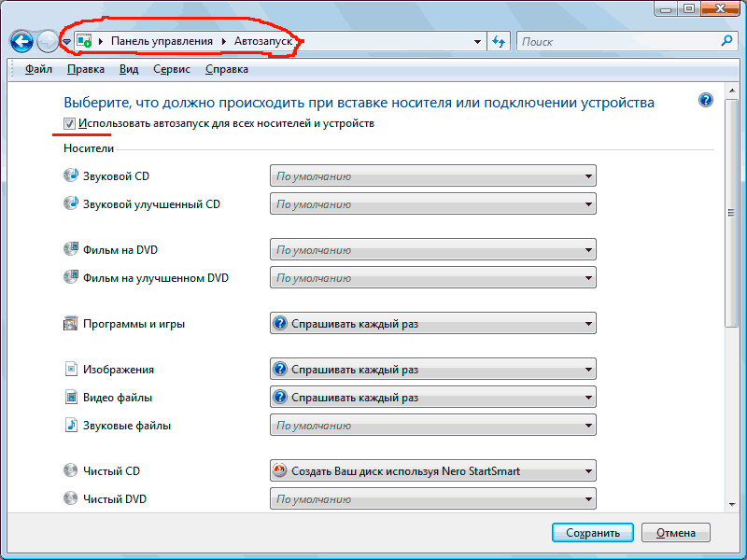Click the Звуковые файлы label
This screenshot has height=560, width=747.
click(x=127, y=426)
